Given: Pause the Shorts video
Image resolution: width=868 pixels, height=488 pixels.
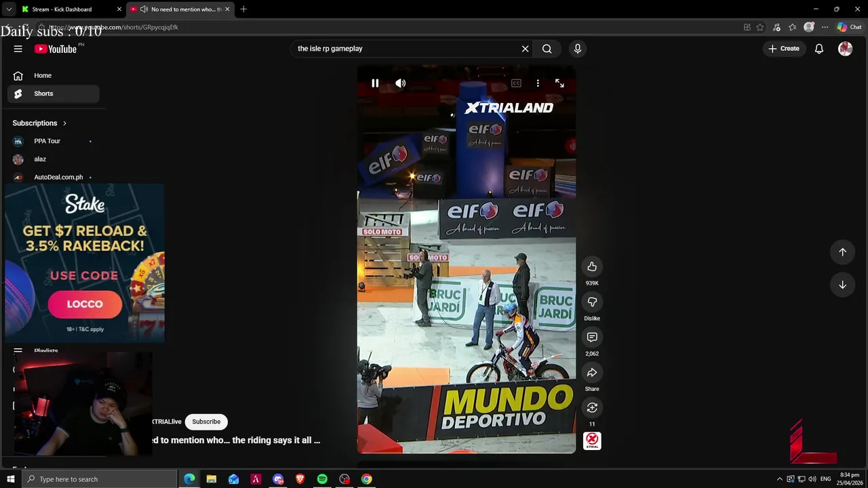Looking at the screenshot, I should click(375, 83).
